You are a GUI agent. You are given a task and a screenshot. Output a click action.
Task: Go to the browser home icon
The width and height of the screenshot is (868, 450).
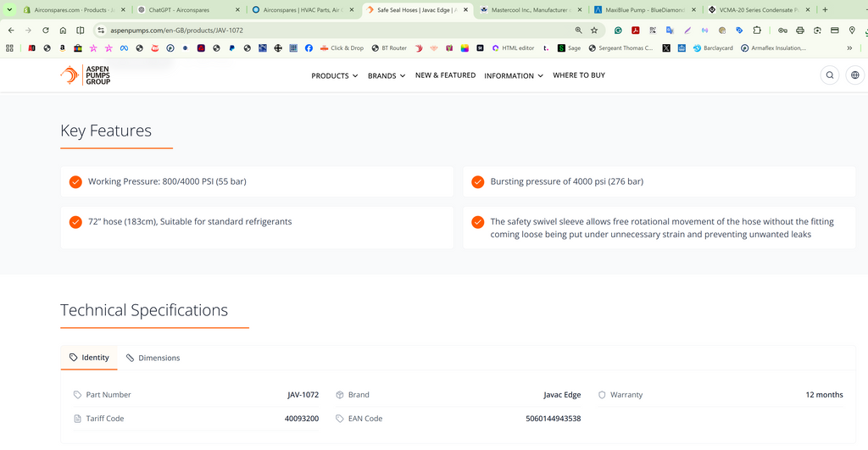63,31
